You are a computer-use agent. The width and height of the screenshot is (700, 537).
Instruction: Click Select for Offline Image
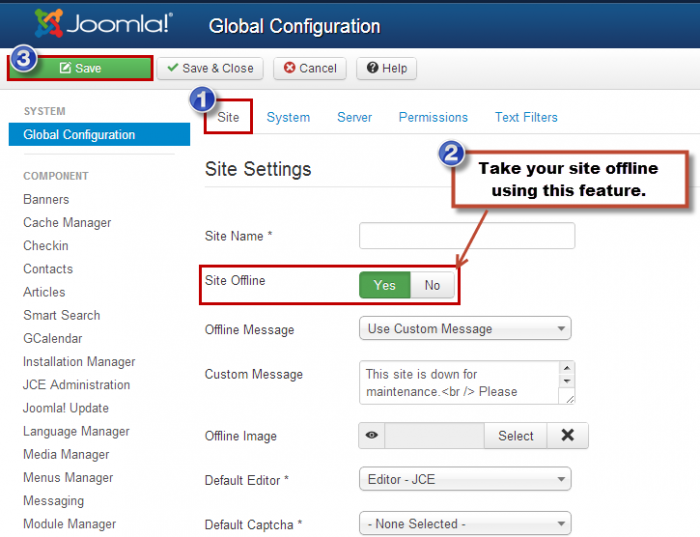pos(516,436)
